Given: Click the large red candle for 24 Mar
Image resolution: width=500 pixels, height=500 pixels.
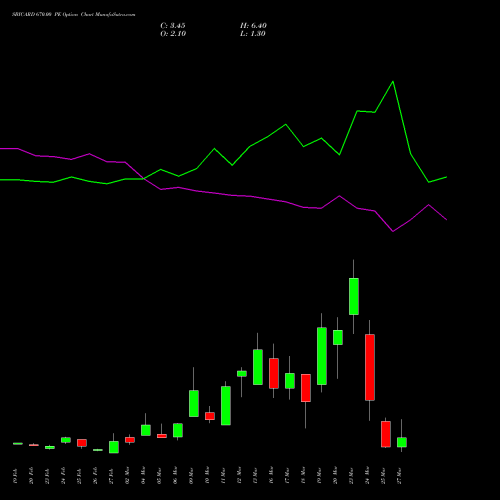Looking at the screenshot, I should point(370,367).
